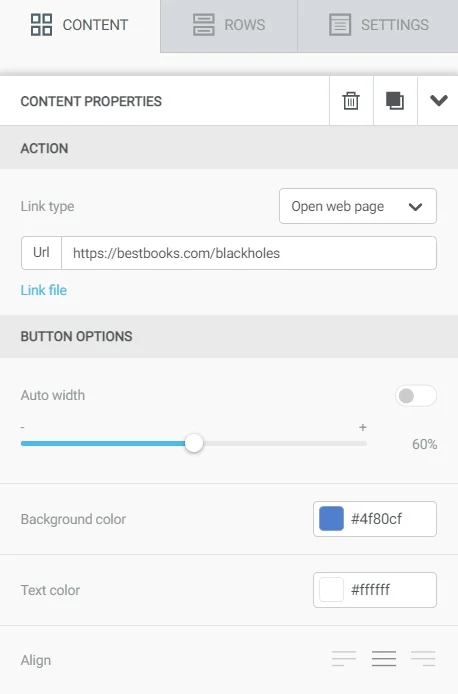This screenshot has height=694, width=458.
Task: Duplicate content with the copy icon
Action: 395,101
